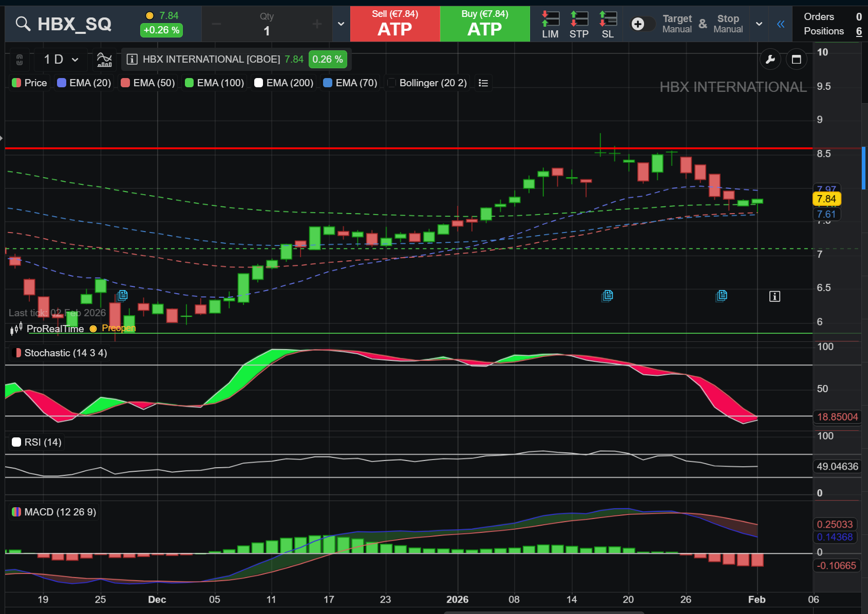Open chart settings with the wrench icon
Screen dimensions: 868x614
770,60
